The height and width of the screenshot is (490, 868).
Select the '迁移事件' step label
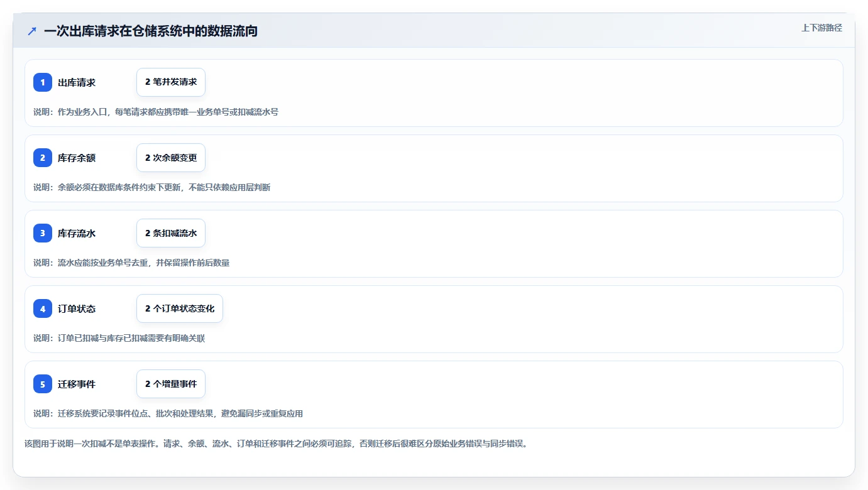tap(77, 384)
